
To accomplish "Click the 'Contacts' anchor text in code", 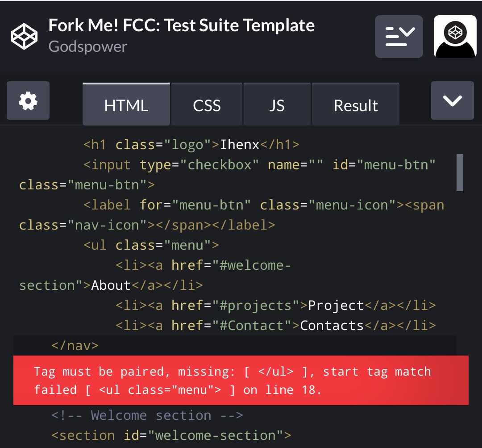I will (332, 326).
